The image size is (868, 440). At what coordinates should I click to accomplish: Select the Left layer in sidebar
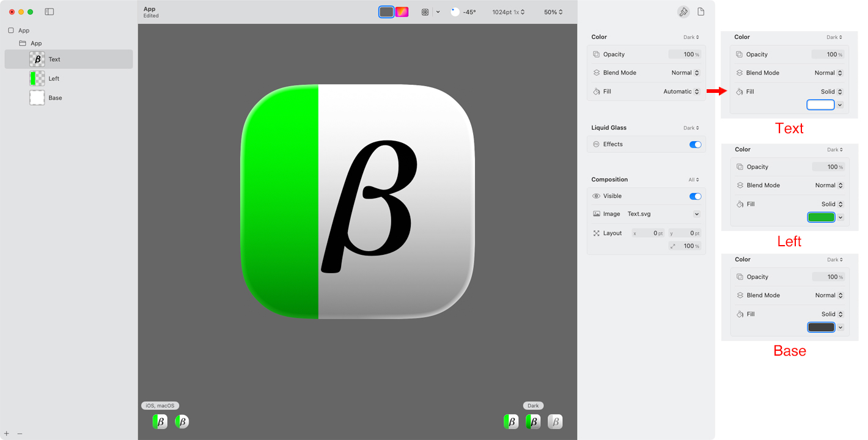(x=54, y=78)
